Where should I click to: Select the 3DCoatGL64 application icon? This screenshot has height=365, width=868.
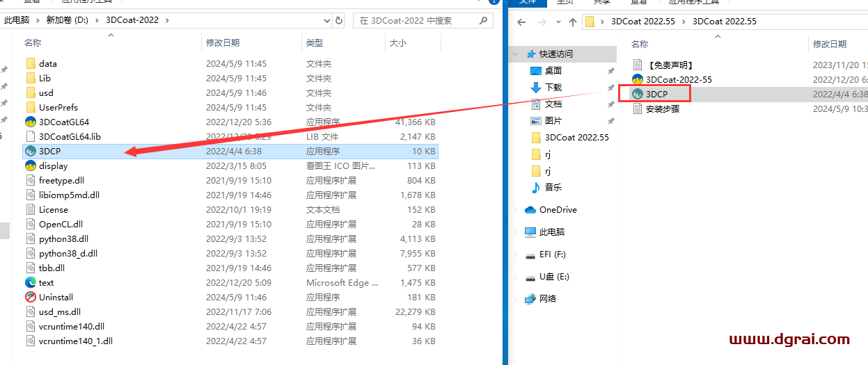point(31,122)
